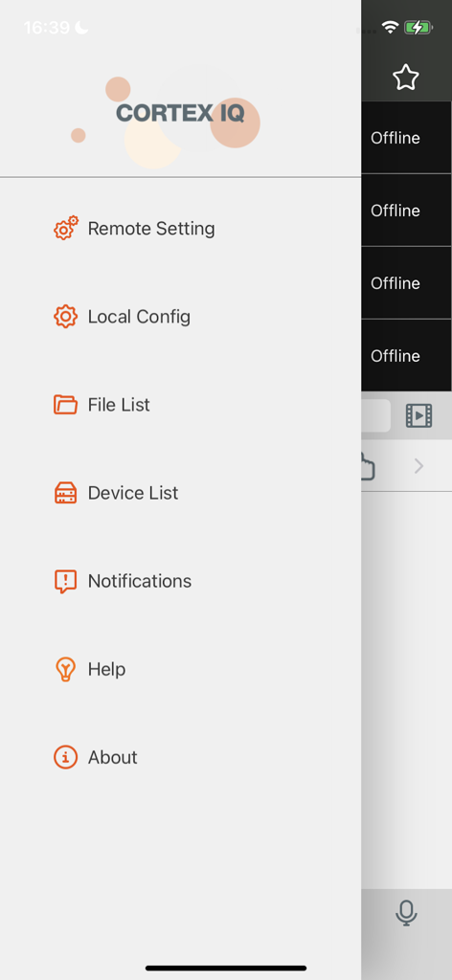Tap the microphone icon

[406, 914]
